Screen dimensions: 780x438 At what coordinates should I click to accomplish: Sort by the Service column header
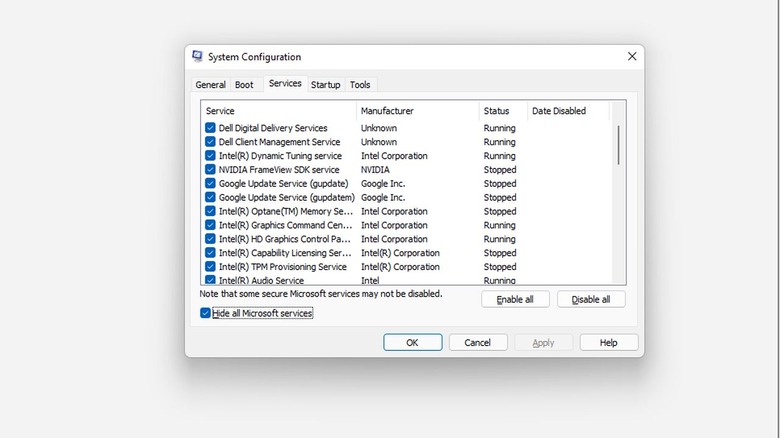click(x=279, y=111)
